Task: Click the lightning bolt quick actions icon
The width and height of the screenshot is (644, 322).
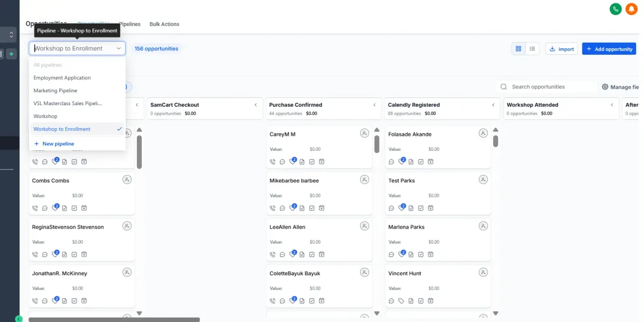Action: (x=11, y=54)
